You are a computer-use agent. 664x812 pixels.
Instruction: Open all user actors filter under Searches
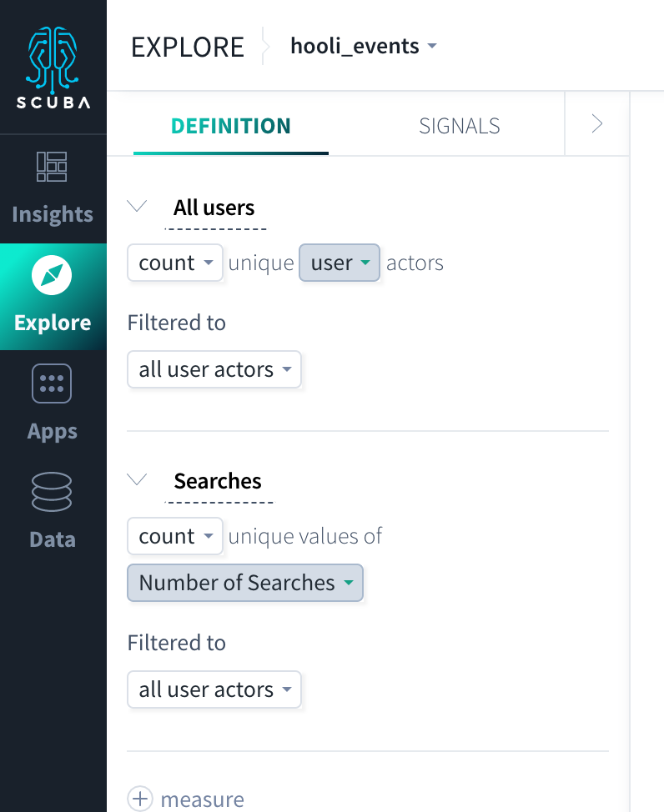(214, 689)
